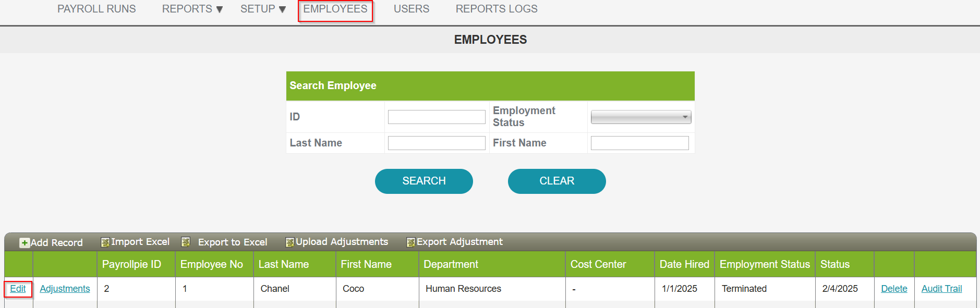Click the Export Adjustment icon
The width and height of the screenshot is (980, 308).
coord(411,242)
